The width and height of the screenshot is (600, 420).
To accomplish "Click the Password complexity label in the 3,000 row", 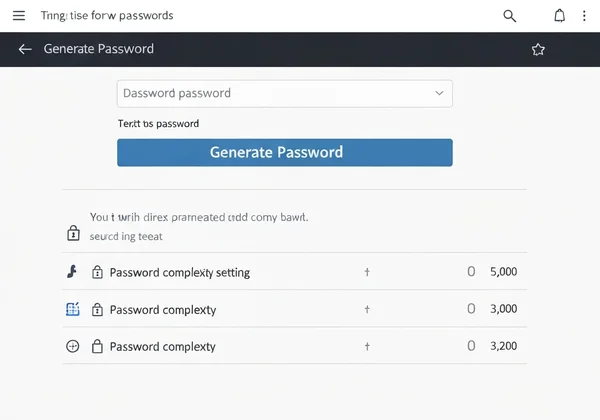I will [163, 310].
